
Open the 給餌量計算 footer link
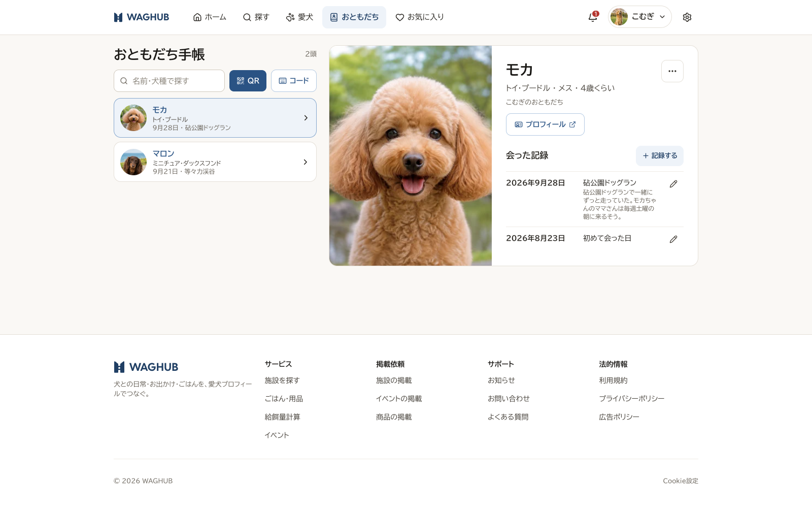coord(282,417)
